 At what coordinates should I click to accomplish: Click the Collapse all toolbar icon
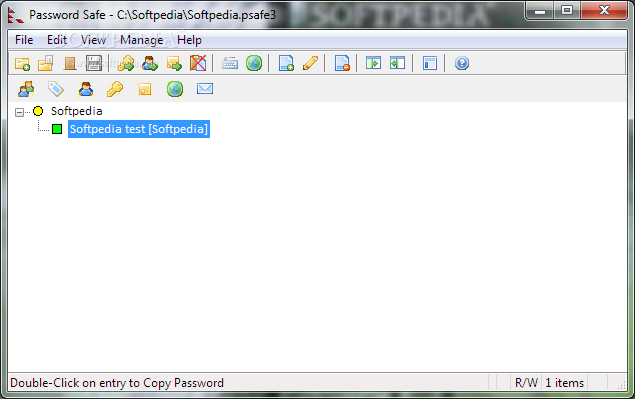397,63
